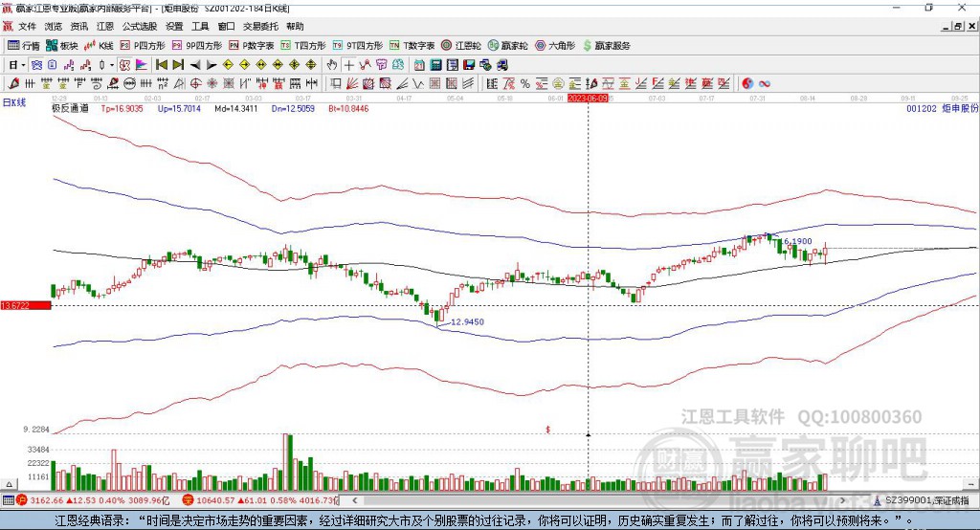The width and height of the screenshot is (980, 530).
Task: Select the red pencil drawing tool
Action: pyautogui.click(x=13, y=83)
